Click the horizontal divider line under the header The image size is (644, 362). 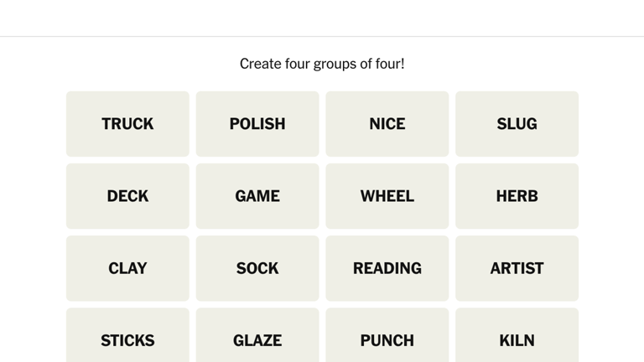click(322, 36)
